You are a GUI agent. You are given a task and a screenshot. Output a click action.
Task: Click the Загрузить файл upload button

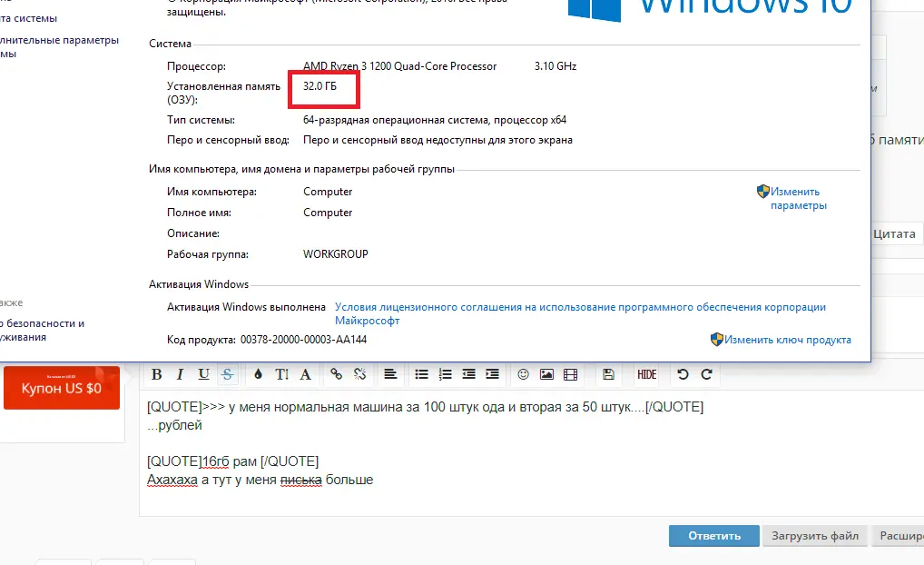pyautogui.click(x=815, y=536)
